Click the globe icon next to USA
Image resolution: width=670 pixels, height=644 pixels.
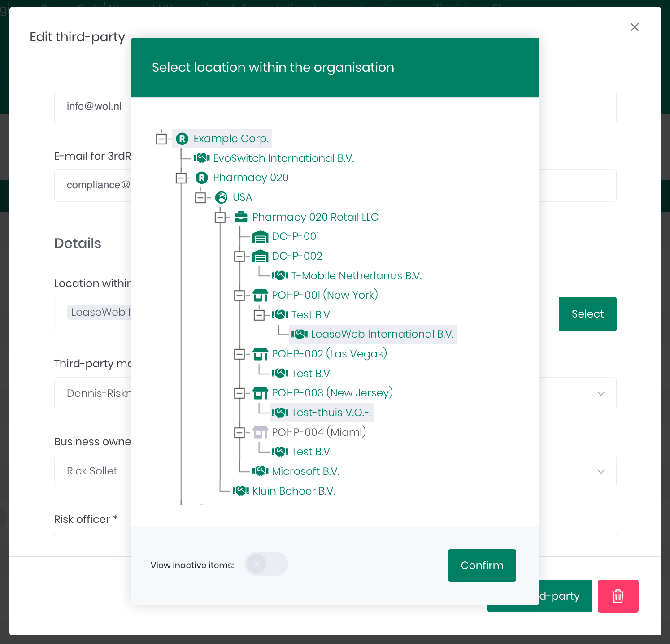(221, 197)
